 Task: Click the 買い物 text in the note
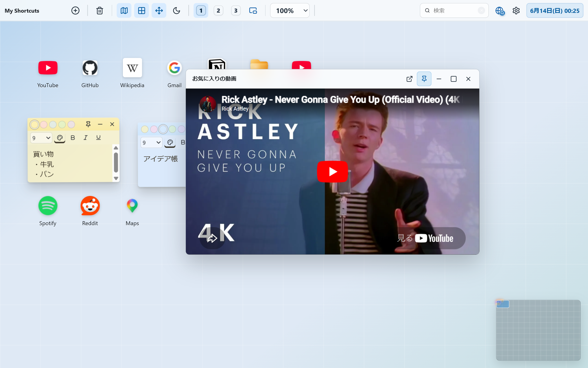(x=43, y=154)
